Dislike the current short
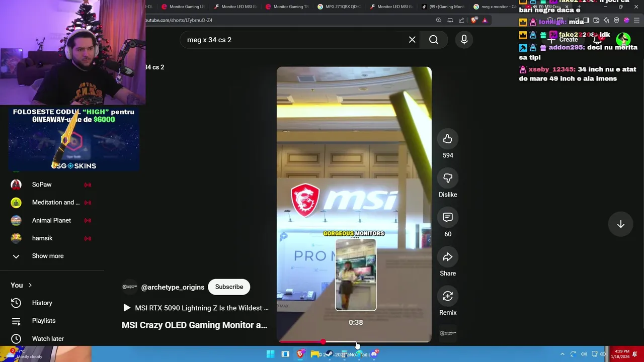Image resolution: width=644 pixels, height=362 pixels. pyautogui.click(x=448, y=178)
